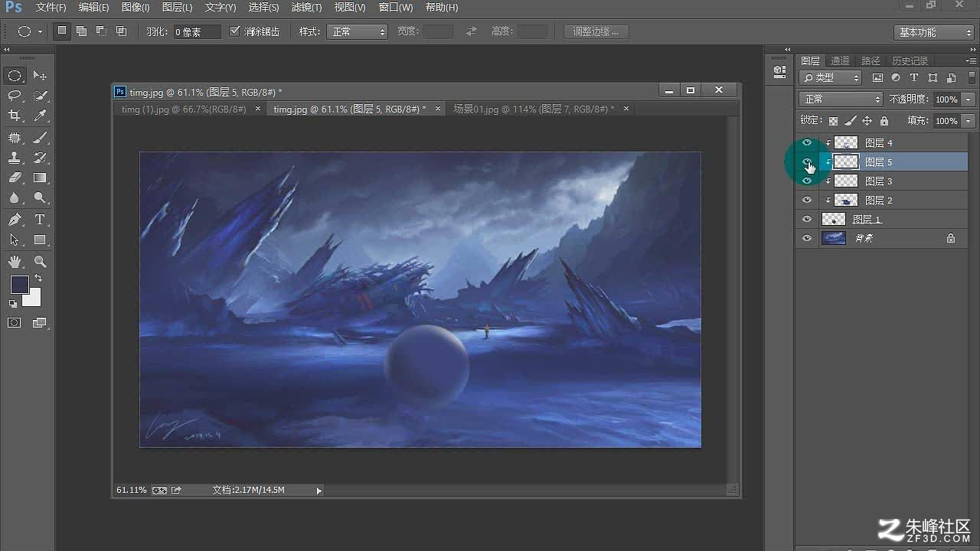Hide 图层 5 using its eye icon

click(806, 161)
